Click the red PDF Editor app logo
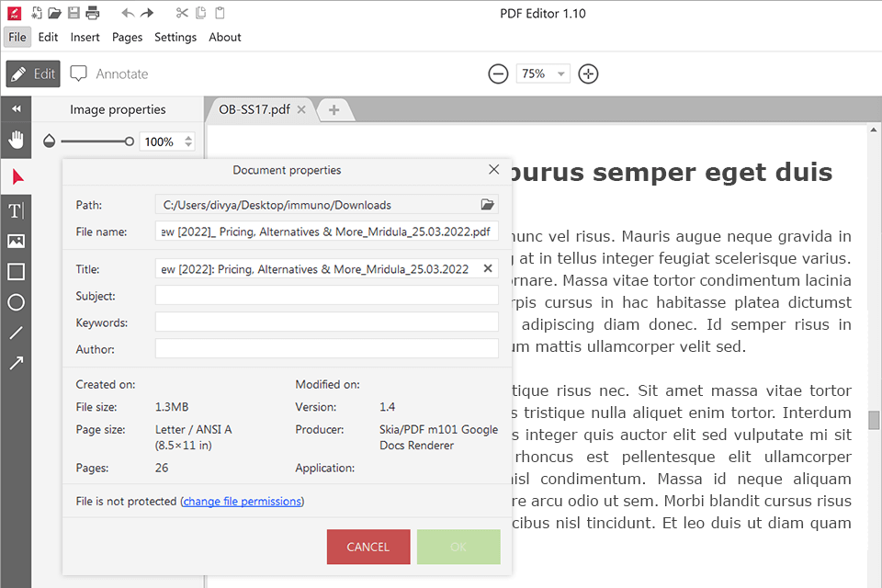The width and height of the screenshot is (882, 588). click(x=14, y=13)
